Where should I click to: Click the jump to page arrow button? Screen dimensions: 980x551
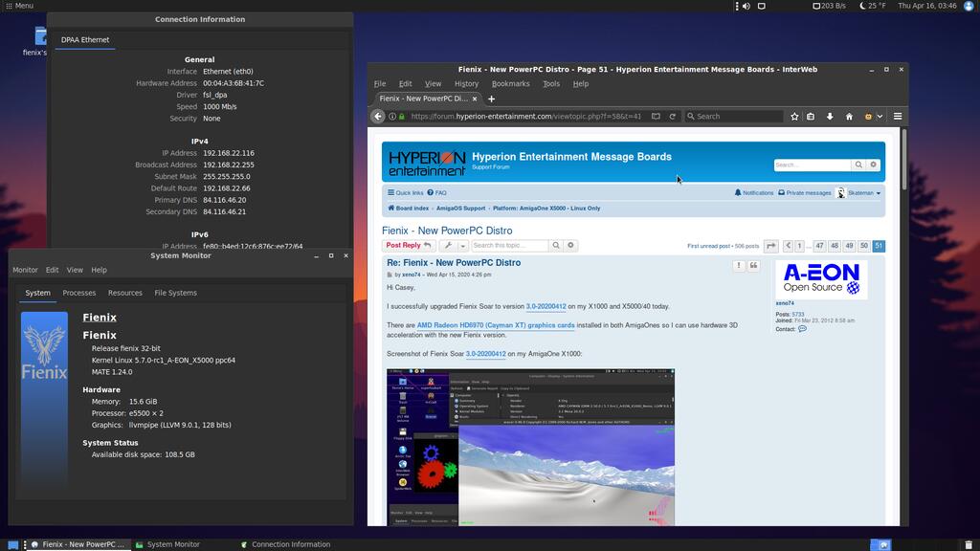point(770,246)
